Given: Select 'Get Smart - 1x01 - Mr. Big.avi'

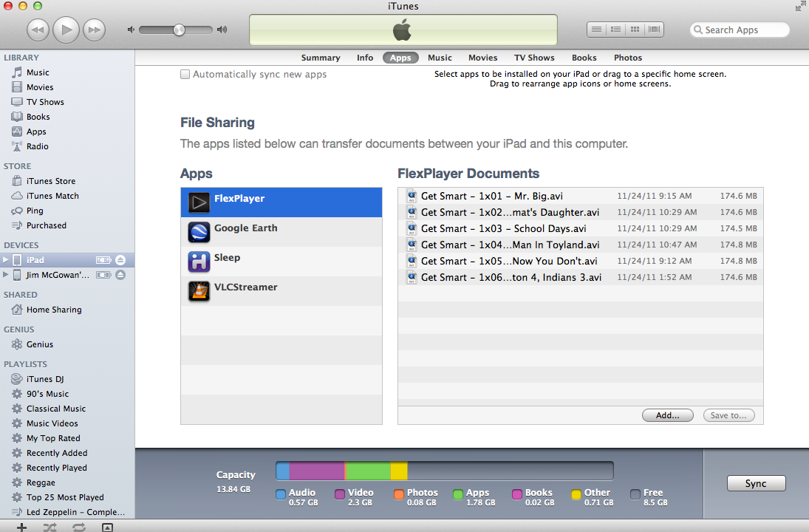Looking at the screenshot, I should pyautogui.click(x=581, y=196).
